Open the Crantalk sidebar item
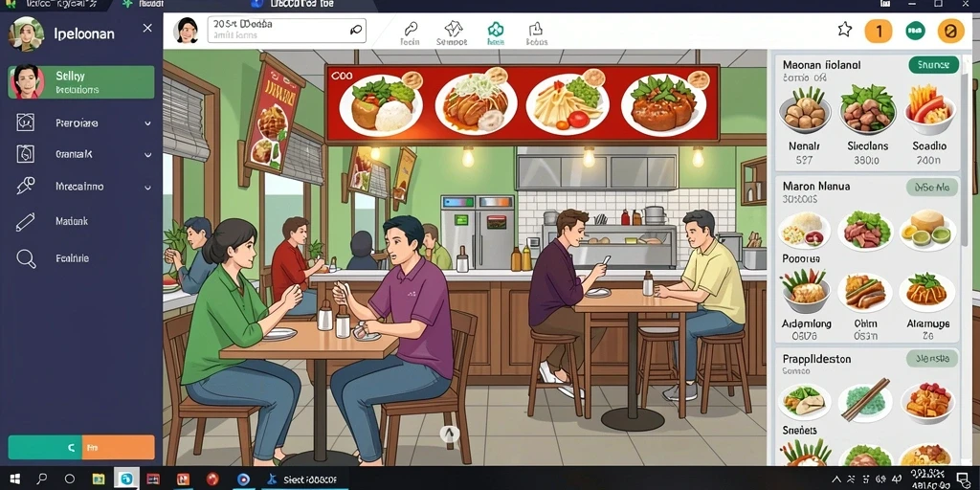The width and height of the screenshot is (980, 490). pyautogui.click(x=74, y=154)
